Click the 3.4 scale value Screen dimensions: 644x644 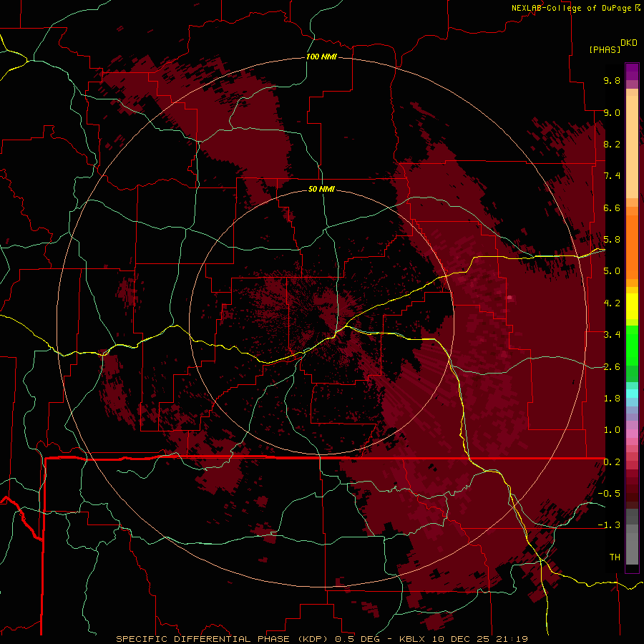(x=612, y=335)
